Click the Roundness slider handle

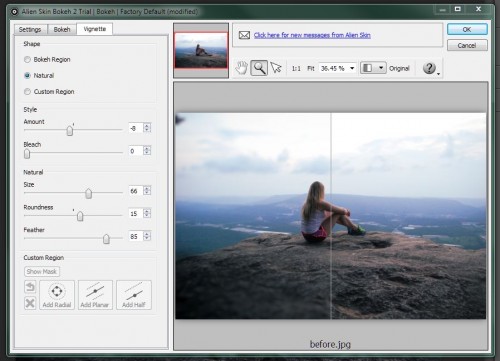click(x=80, y=216)
